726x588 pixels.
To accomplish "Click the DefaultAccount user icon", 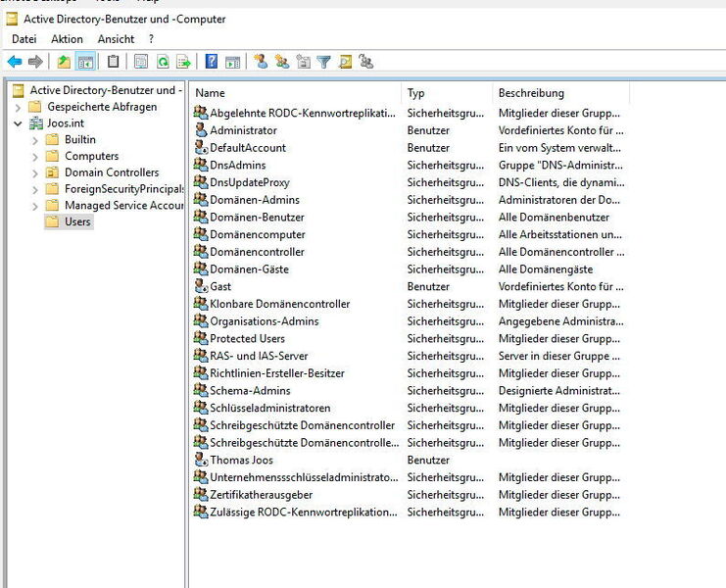I will [x=201, y=147].
